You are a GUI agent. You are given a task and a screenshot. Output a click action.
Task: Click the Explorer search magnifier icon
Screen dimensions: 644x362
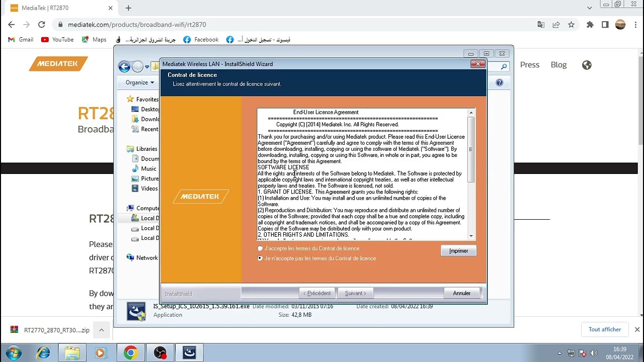504,66
